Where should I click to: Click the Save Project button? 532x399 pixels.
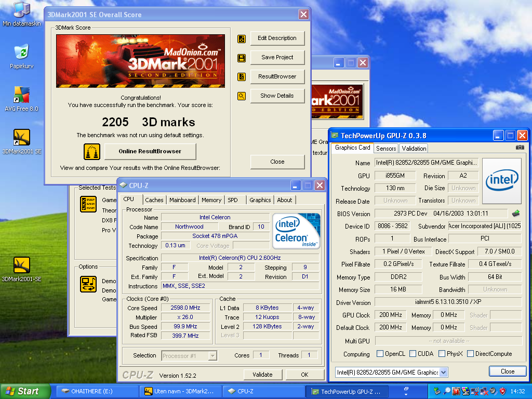(x=277, y=57)
